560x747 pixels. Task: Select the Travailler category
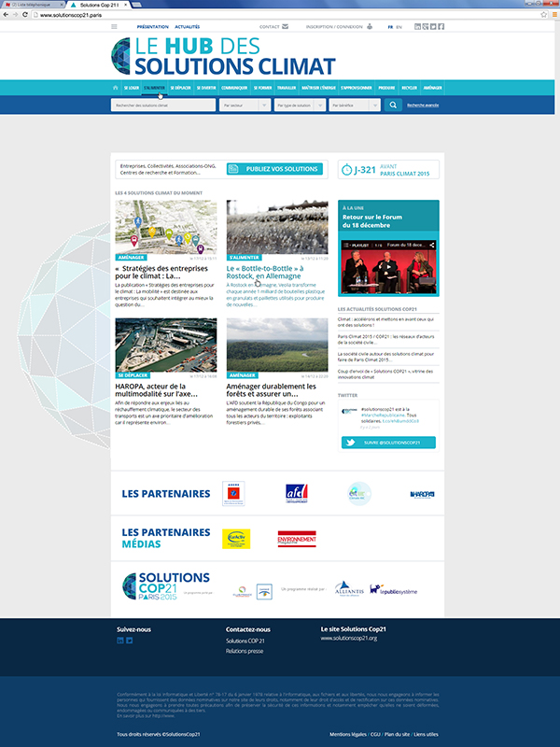287,88
